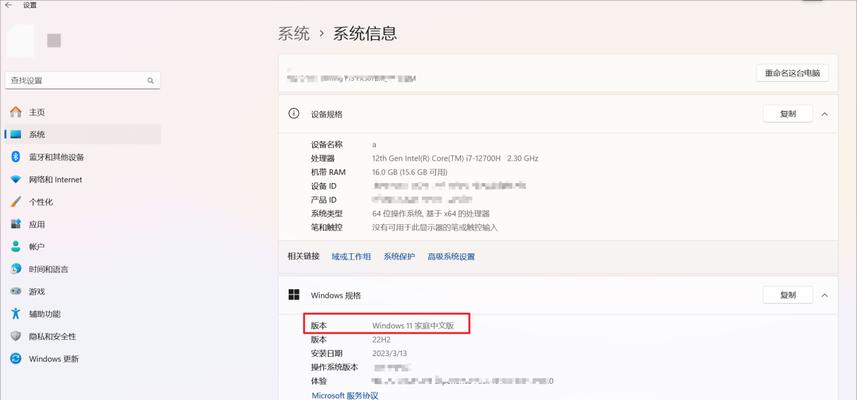Click the Time and language globe icon
The width and height of the screenshot is (857, 400).
click(16, 269)
